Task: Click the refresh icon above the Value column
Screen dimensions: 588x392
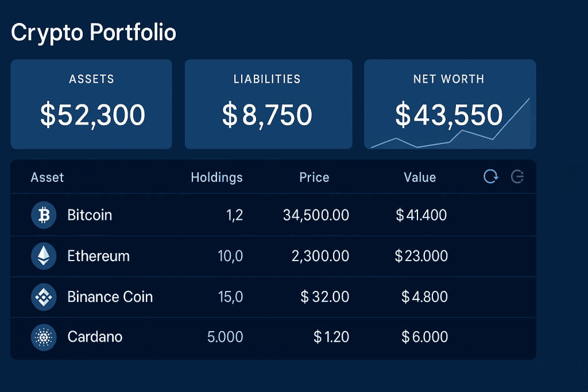Action: click(490, 177)
